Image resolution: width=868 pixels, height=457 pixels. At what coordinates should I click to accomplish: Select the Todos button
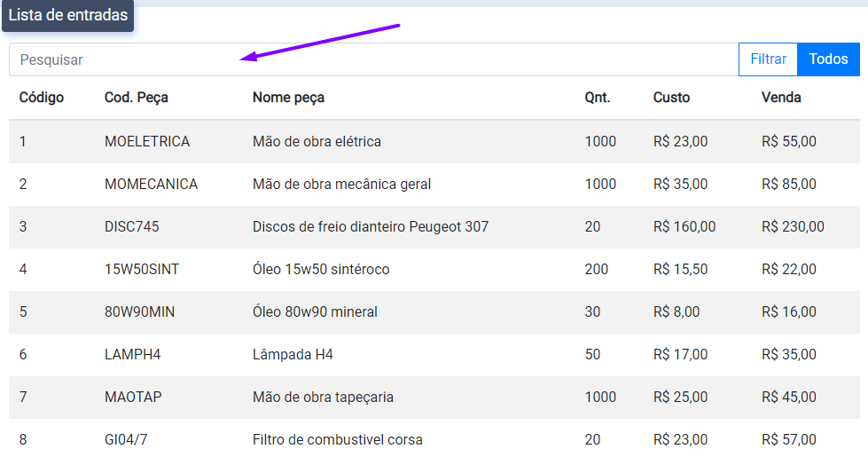[x=828, y=59]
